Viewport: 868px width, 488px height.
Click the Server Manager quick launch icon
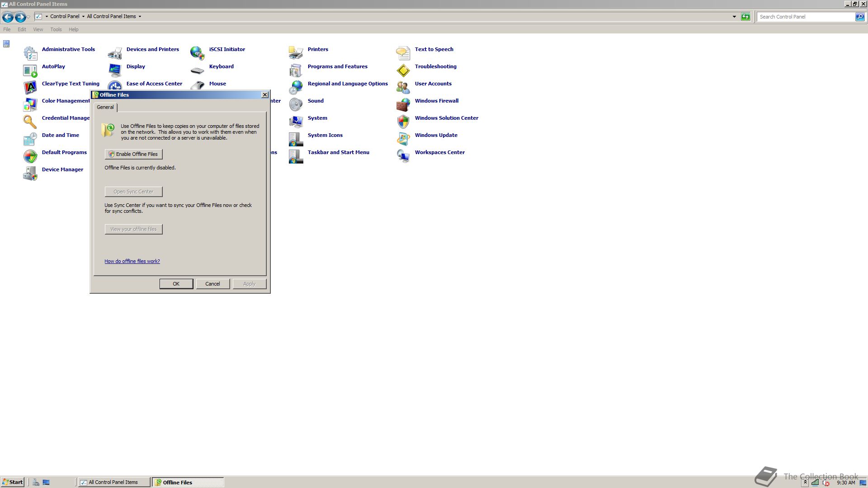pos(36,482)
